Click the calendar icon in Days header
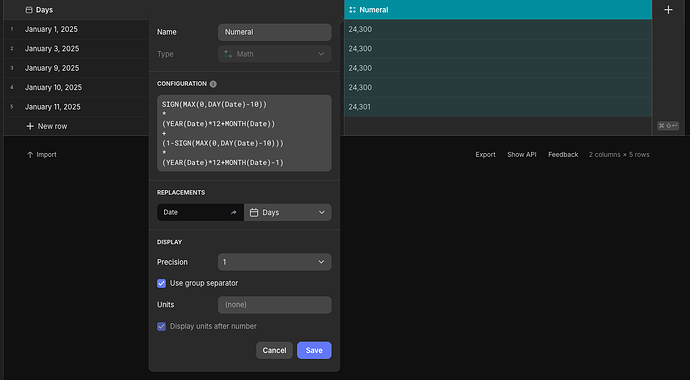This screenshot has width=690, height=380. click(x=29, y=10)
